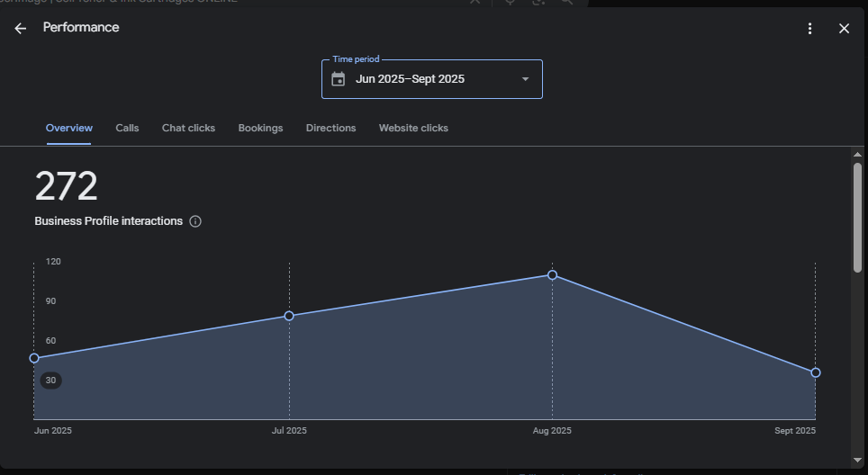This screenshot has width=868, height=475.
Task: Select the Directions tab
Action: click(x=330, y=128)
